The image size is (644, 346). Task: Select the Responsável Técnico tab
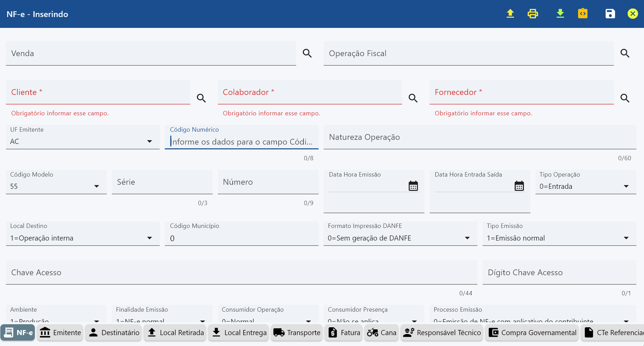click(x=442, y=332)
